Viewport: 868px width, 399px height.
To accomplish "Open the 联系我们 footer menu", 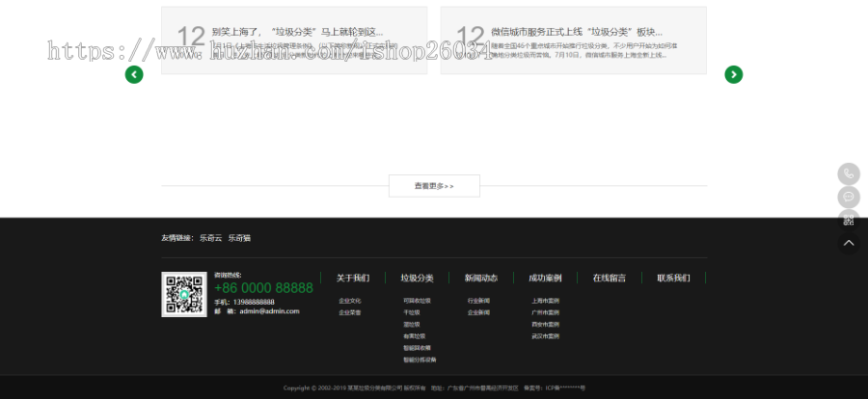I will coord(674,278).
